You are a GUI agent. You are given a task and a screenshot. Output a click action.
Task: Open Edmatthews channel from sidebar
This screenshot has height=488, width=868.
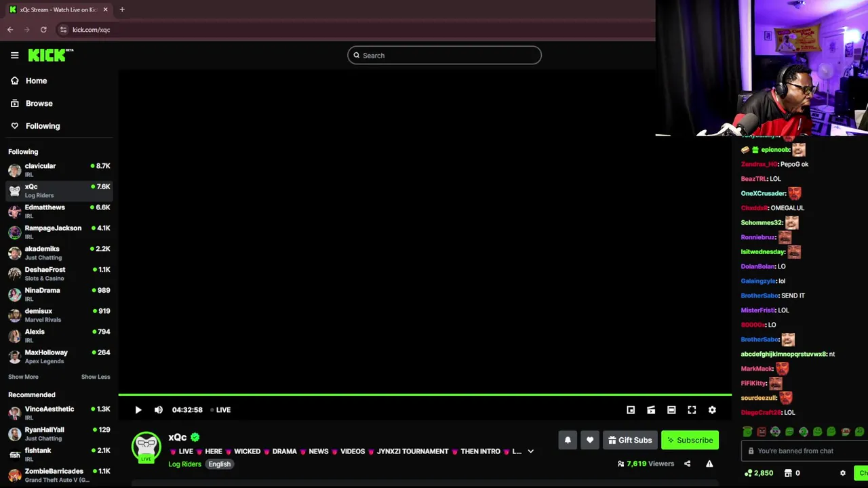[59, 211]
